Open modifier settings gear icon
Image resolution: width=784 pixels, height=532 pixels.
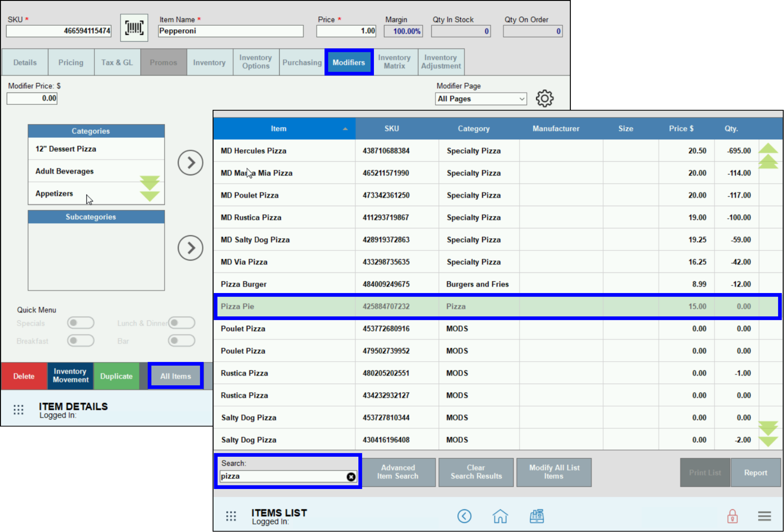544,99
